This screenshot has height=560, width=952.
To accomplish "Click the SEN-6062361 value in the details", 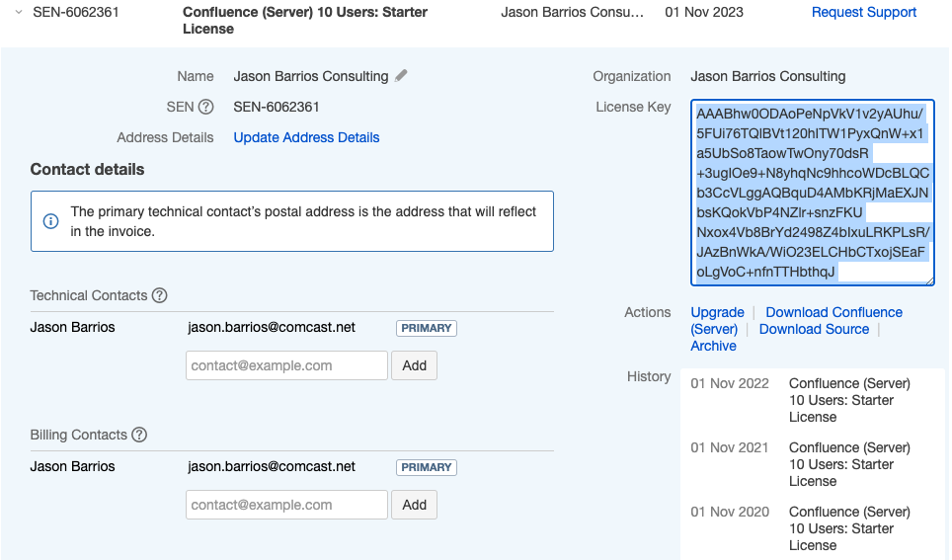I will tap(277, 107).
